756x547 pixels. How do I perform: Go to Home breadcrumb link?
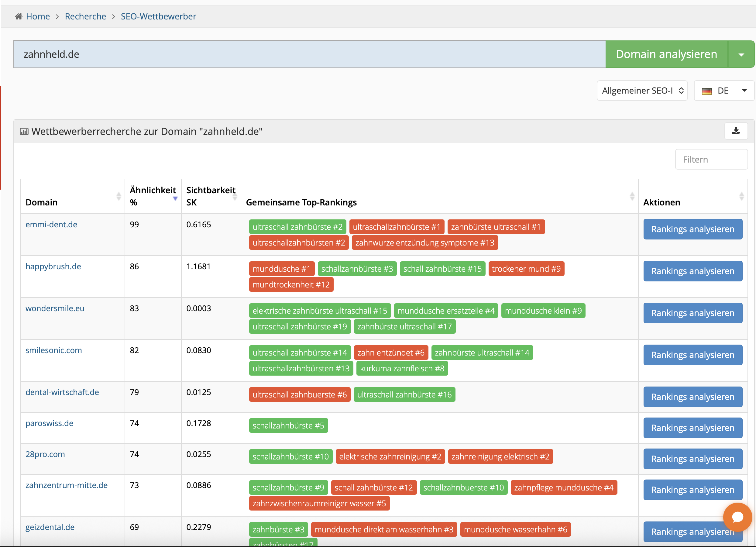click(x=38, y=16)
